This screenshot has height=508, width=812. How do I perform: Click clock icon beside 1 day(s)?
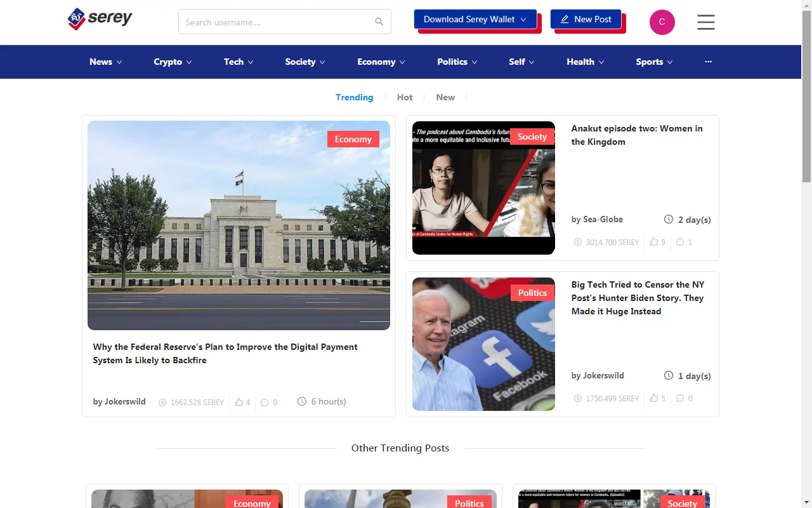669,375
